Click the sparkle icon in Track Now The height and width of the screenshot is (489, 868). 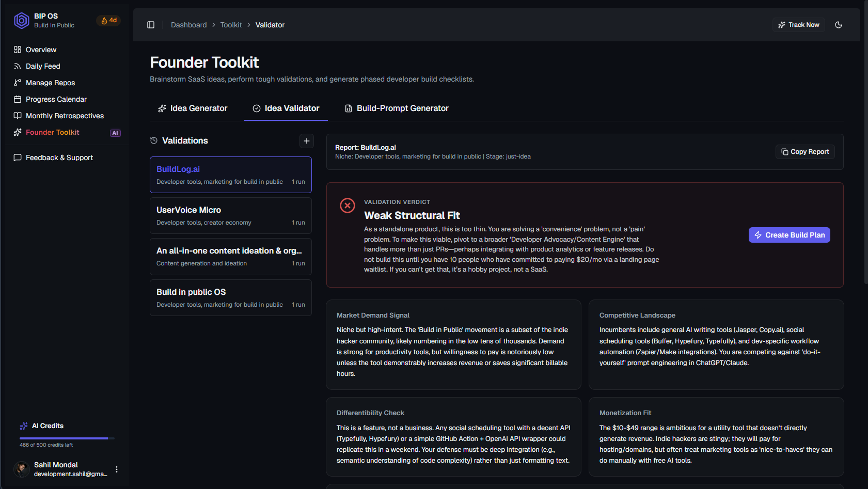[782, 25]
